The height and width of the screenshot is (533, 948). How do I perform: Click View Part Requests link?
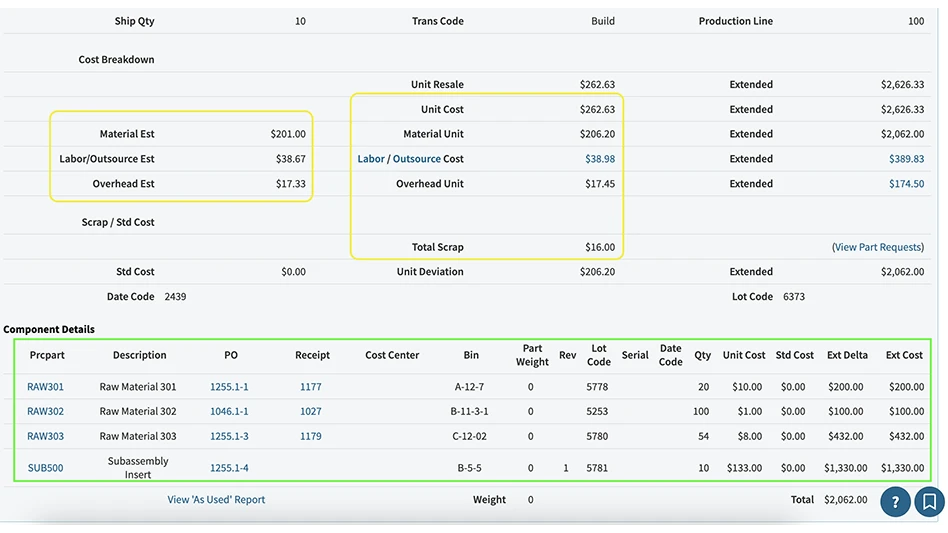(x=877, y=247)
